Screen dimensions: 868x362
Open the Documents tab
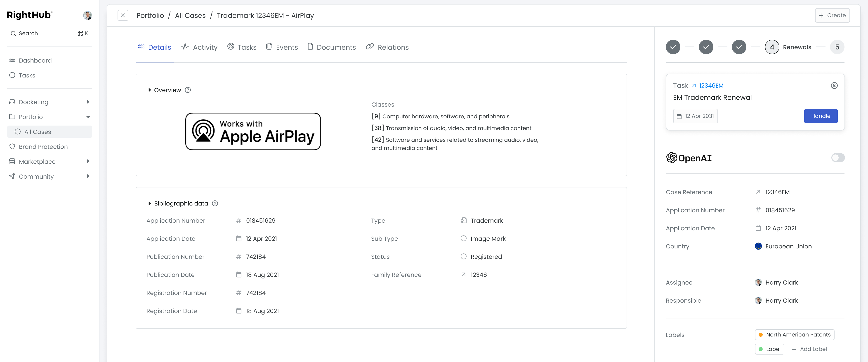click(332, 47)
